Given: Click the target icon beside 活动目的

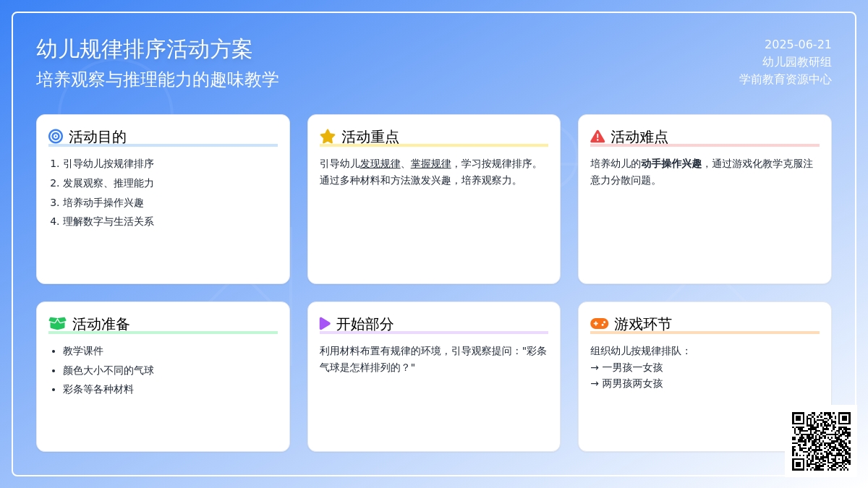Looking at the screenshot, I should click(x=56, y=136).
